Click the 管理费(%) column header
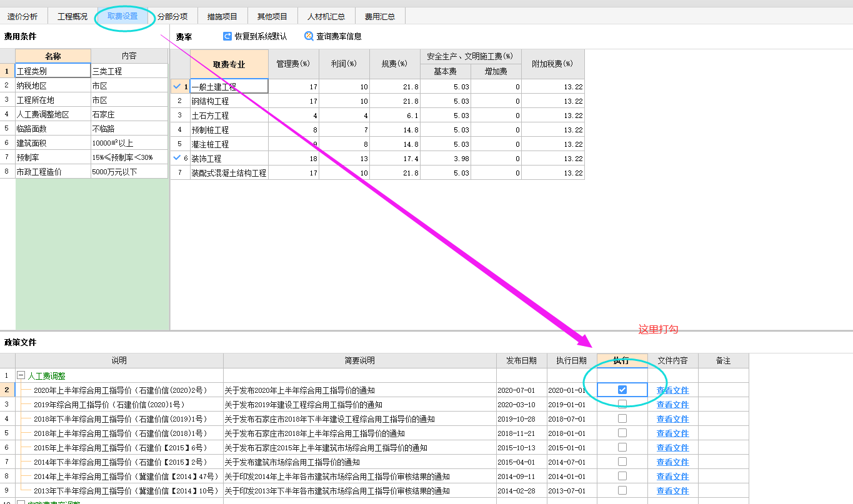This screenshot has height=504, width=853. pyautogui.click(x=294, y=64)
